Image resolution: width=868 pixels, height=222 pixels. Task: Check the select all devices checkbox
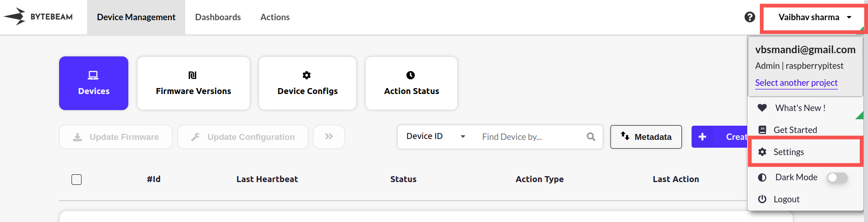(x=77, y=179)
